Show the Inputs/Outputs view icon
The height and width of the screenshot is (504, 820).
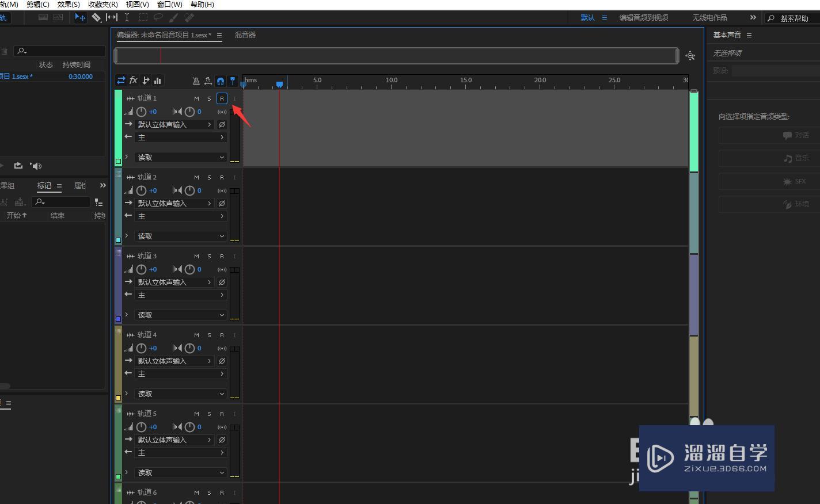(x=121, y=81)
